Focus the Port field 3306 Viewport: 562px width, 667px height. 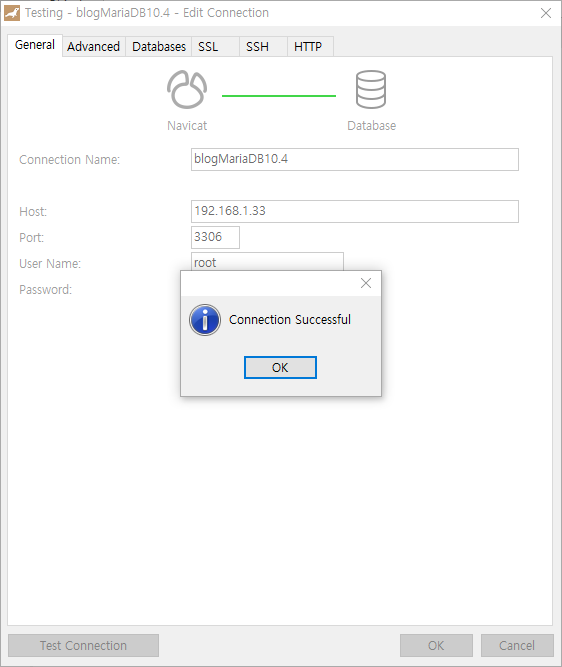215,237
